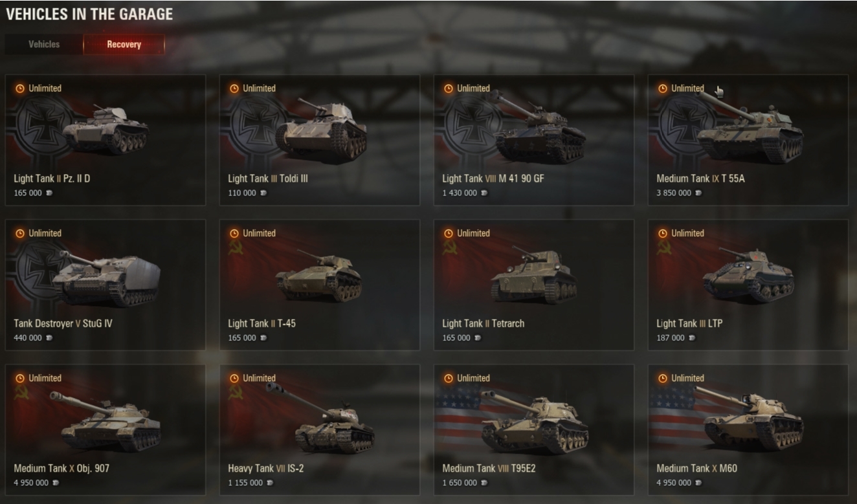The height and width of the screenshot is (504, 857).
Task: Select the Recovery tab
Action: (124, 45)
